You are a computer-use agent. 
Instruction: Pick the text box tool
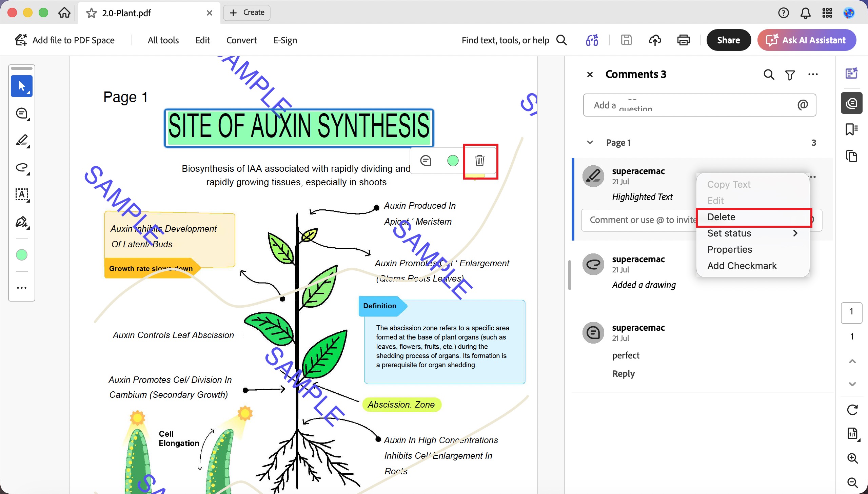pos(22,195)
